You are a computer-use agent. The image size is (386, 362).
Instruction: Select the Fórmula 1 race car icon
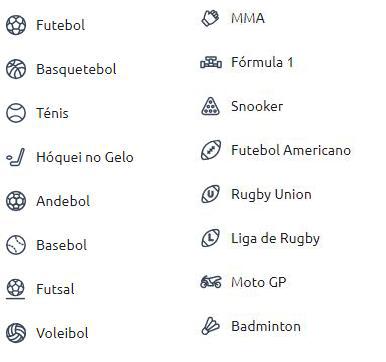(211, 62)
